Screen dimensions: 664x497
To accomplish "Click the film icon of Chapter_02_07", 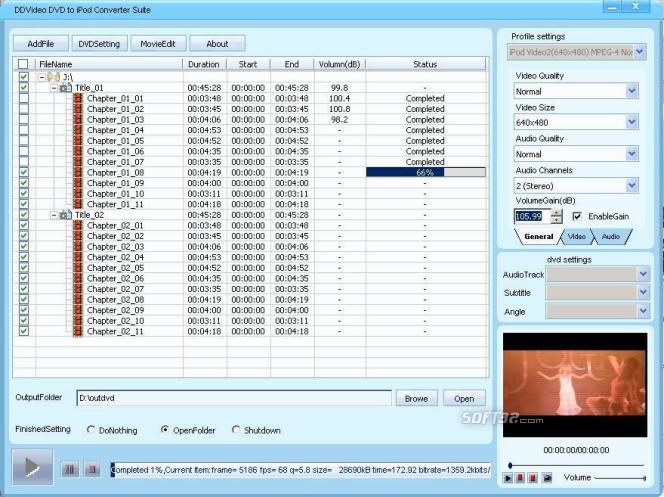I will [x=78, y=289].
